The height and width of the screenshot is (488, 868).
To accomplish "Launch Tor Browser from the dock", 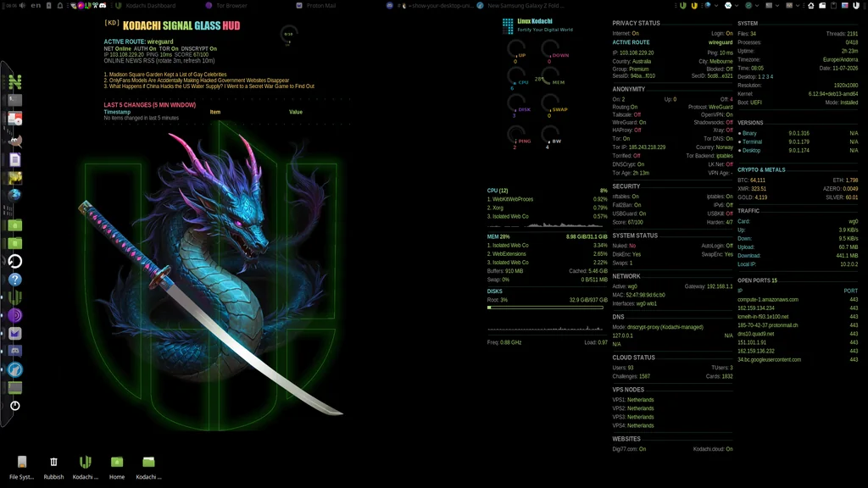I will point(15,315).
